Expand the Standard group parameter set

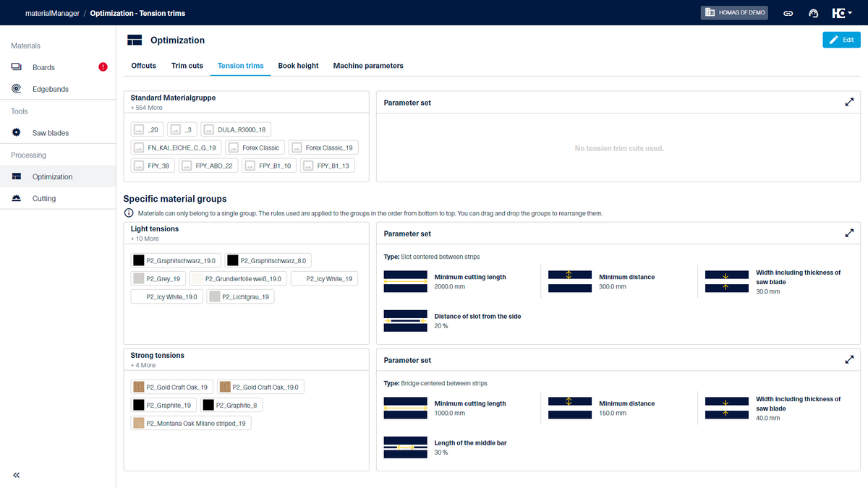click(849, 103)
